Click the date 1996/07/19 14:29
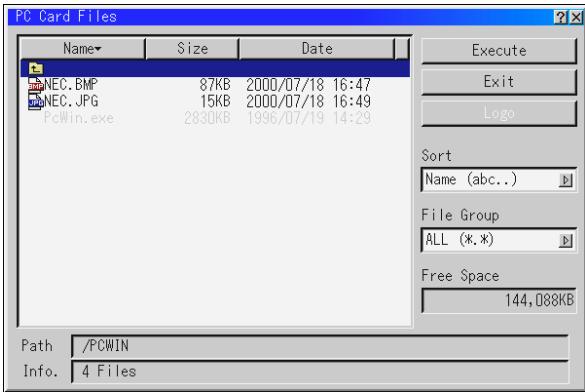Image resolution: width=585 pixels, height=392 pixels. tap(309, 118)
